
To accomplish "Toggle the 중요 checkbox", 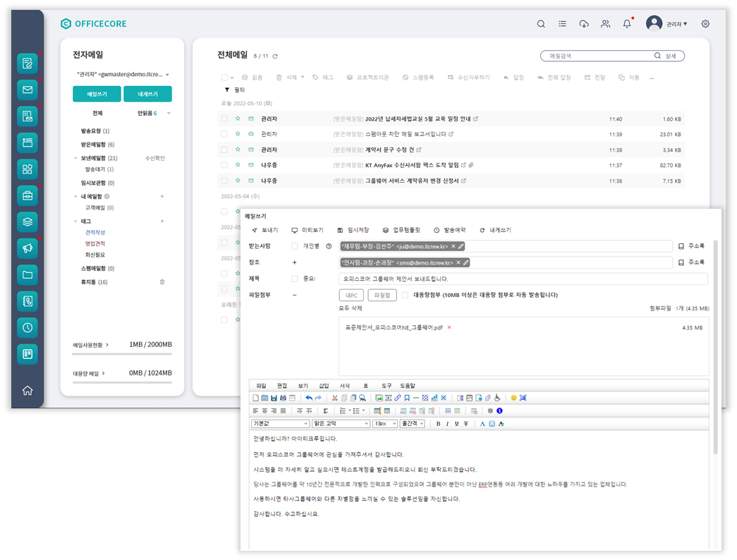I will point(294,279).
